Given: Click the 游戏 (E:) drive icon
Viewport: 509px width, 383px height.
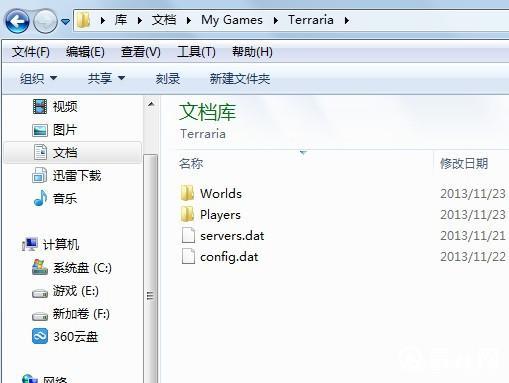Looking at the screenshot, I should [40, 293].
